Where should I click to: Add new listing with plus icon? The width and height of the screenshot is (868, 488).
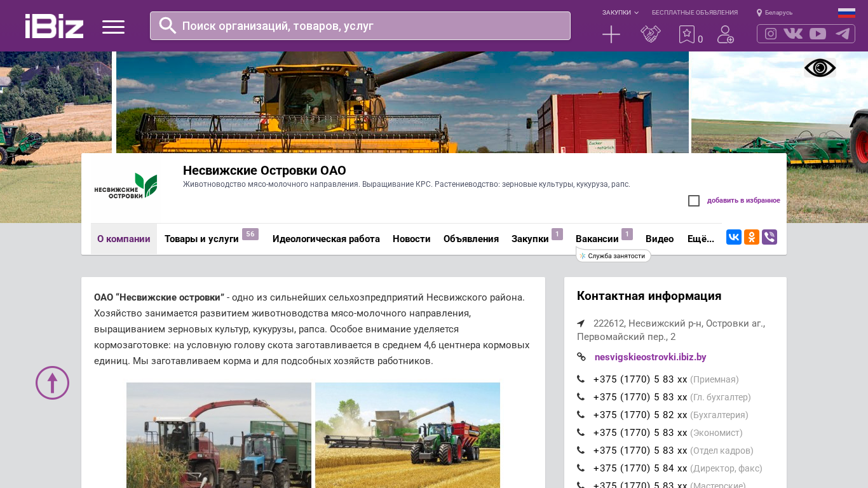click(611, 34)
